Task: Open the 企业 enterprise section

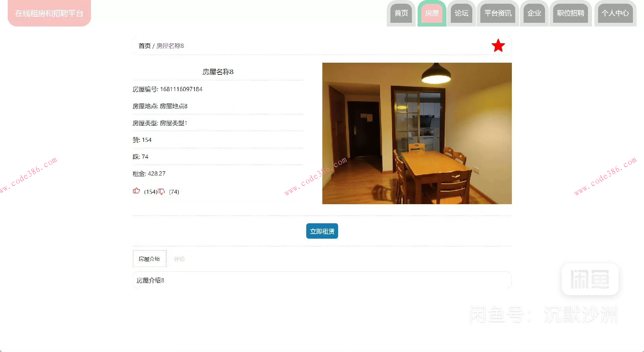Action: click(534, 13)
